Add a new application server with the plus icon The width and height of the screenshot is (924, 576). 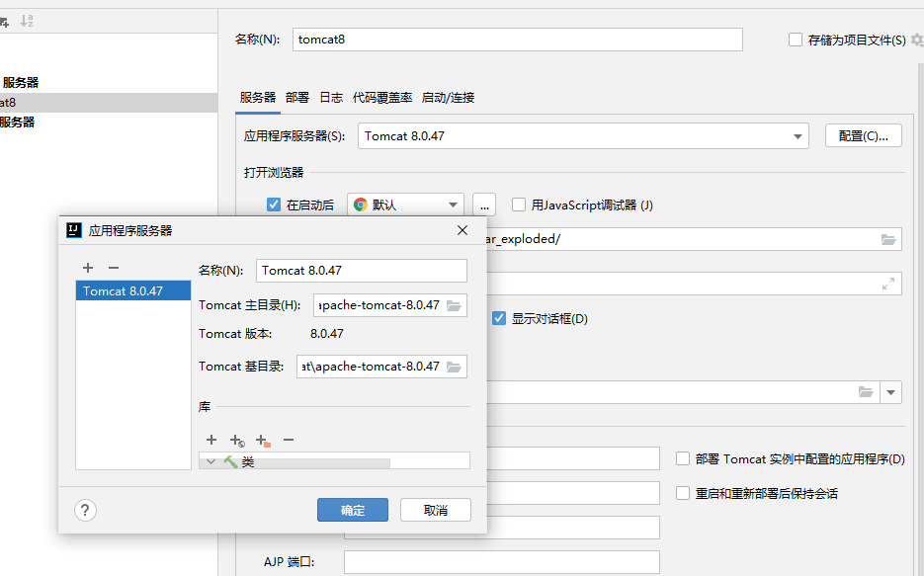88,268
